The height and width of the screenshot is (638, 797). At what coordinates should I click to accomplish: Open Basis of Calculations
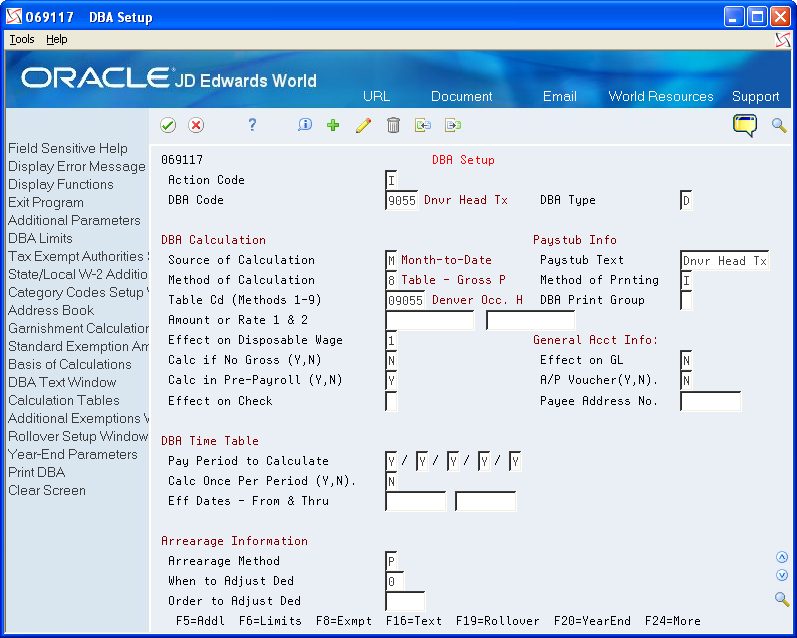(70, 364)
